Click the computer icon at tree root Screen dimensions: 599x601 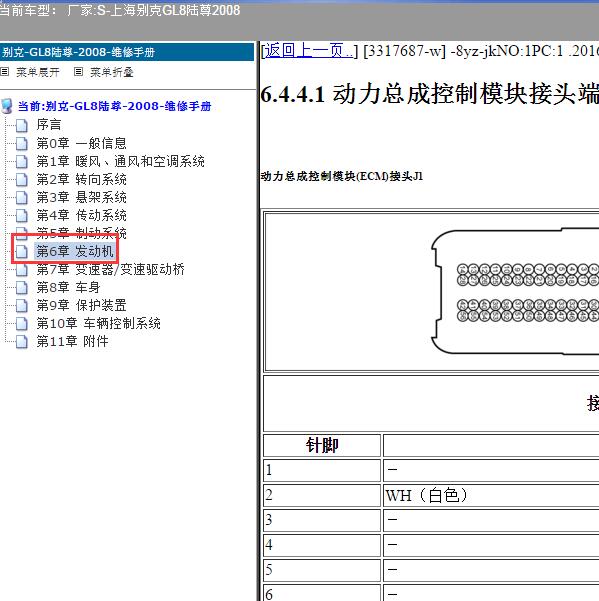7,106
